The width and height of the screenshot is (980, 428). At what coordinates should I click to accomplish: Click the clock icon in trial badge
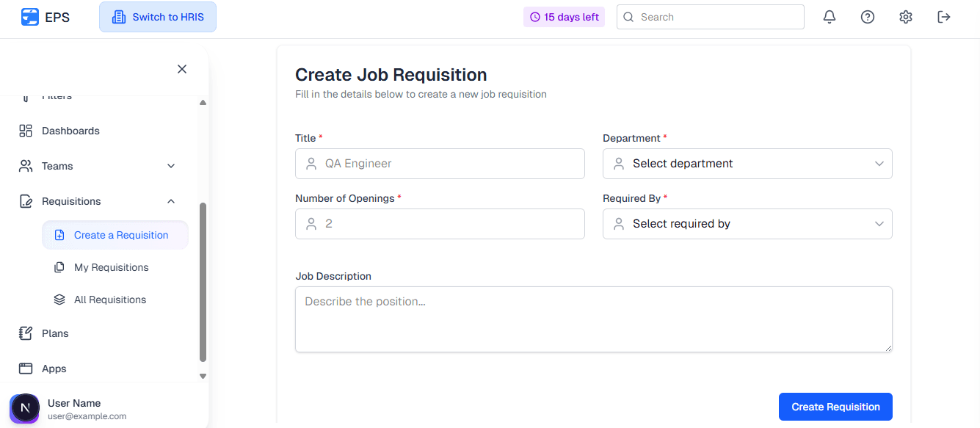coord(534,17)
